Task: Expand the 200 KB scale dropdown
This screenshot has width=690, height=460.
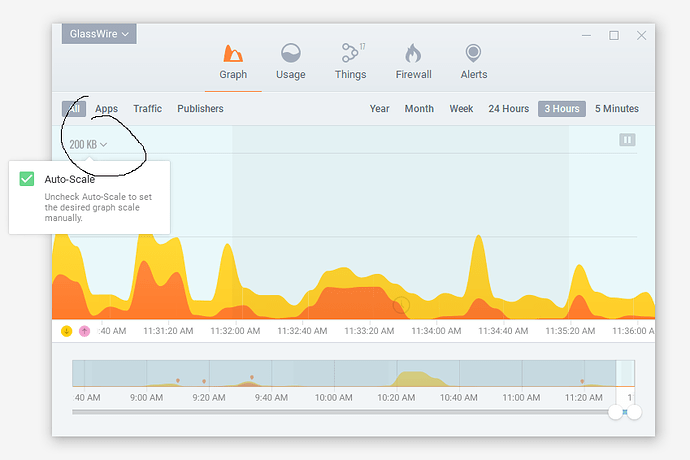Action: pyautogui.click(x=88, y=144)
